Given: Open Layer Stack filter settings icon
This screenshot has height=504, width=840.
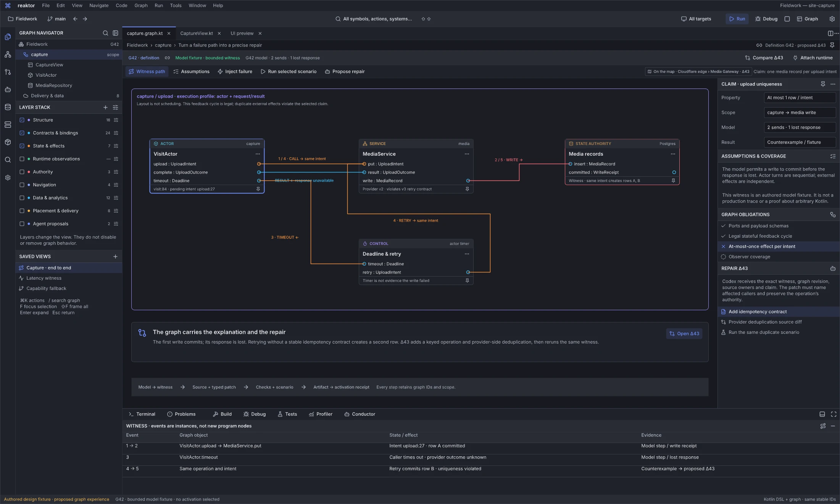Looking at the screenshot, I should click(x=115, y=108).
